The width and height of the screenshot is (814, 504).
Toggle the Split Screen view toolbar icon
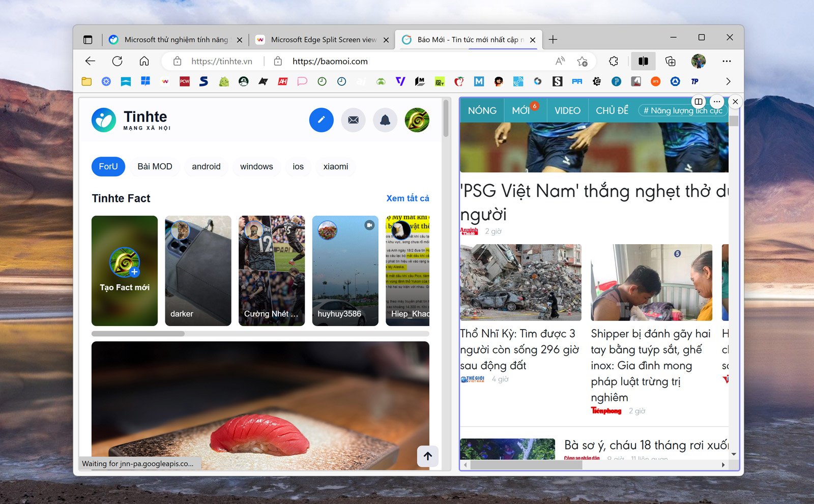point(643,61)
